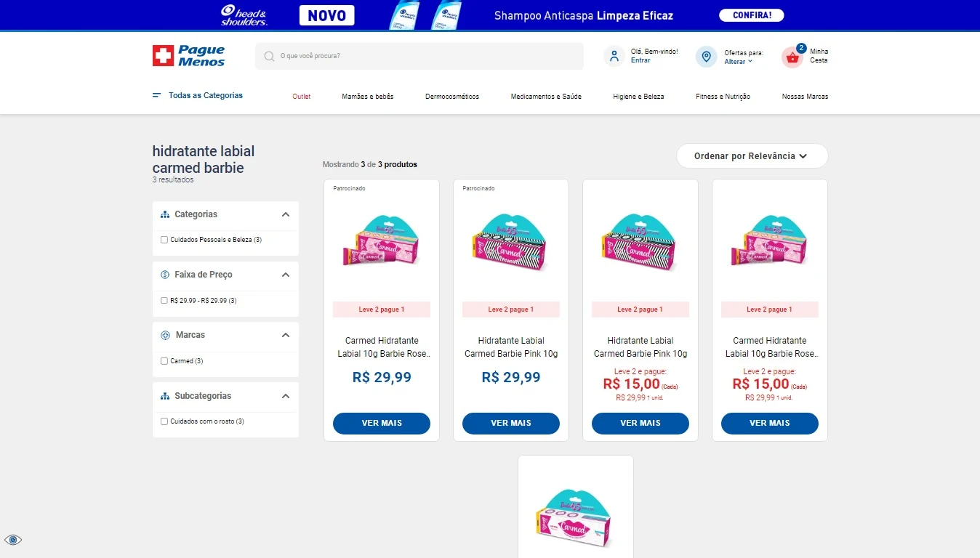Collapse the Faixa de Preço filter section
The image size is (980, 558).
click(x=286, y=275)
